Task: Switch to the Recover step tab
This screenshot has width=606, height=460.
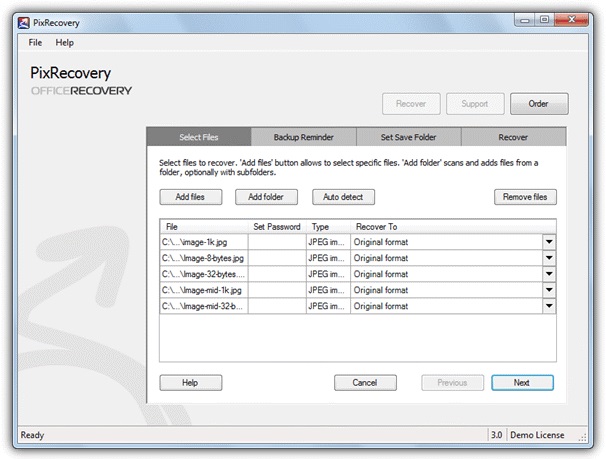Action: coord(514,137)
